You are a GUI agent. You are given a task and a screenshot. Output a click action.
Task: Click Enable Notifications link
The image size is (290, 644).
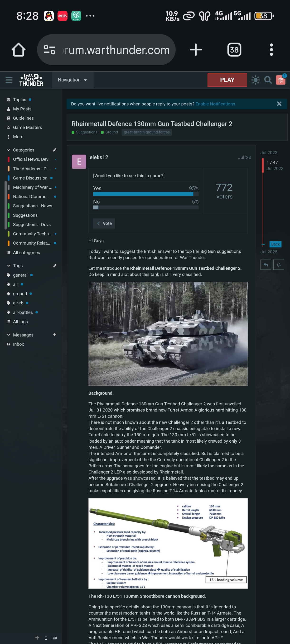(215, 104)
